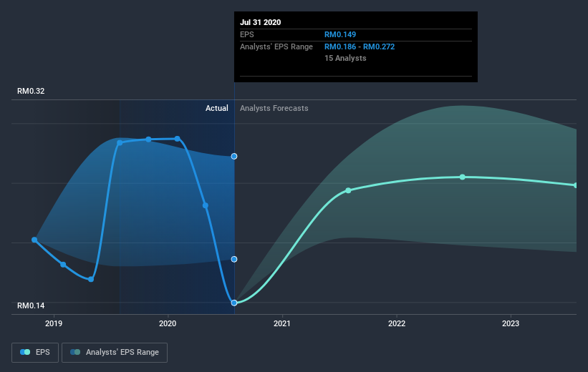The height and width of the screenshot is (372, 588).
Task: Click the 2021 x-axis label
Action: tap(282, 323)
